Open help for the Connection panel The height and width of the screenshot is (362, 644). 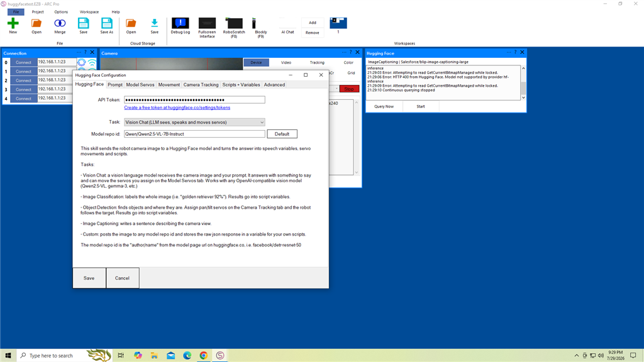(86, 53)
